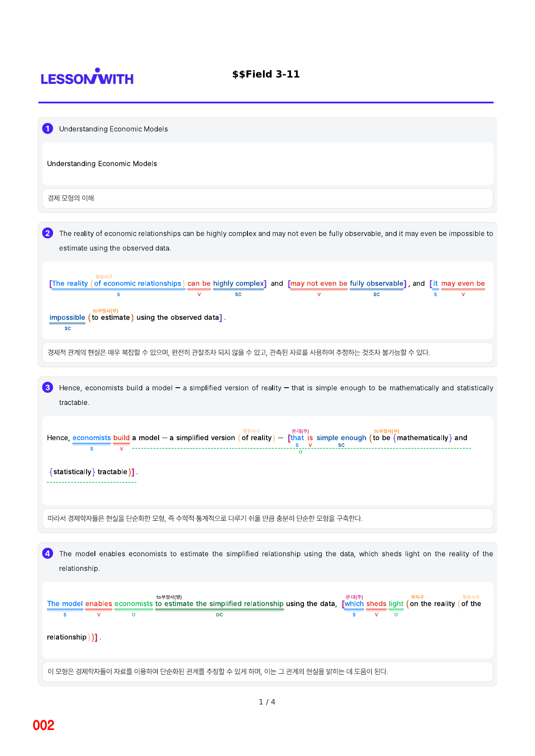Click the blue word 'economists' in sentence 3
The image size is (535, 756).
pos(92,438)
